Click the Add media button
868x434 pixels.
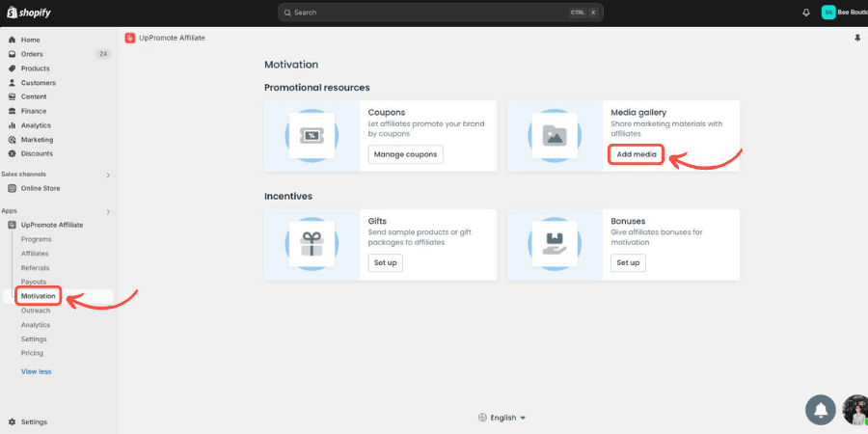637,154
